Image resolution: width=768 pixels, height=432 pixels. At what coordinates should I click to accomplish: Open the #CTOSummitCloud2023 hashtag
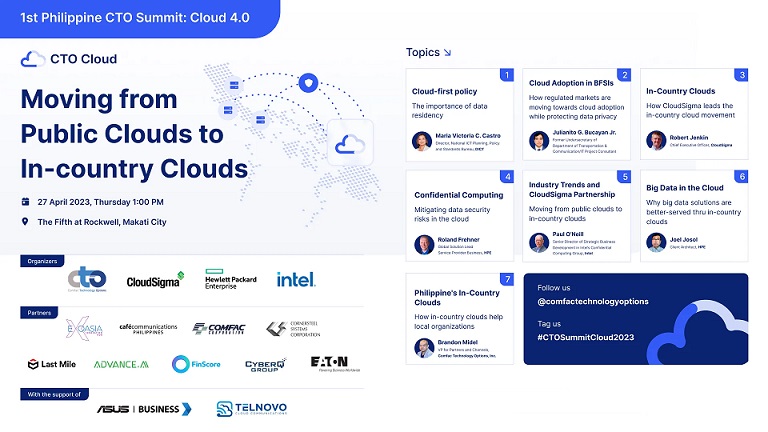pos(586,337)
